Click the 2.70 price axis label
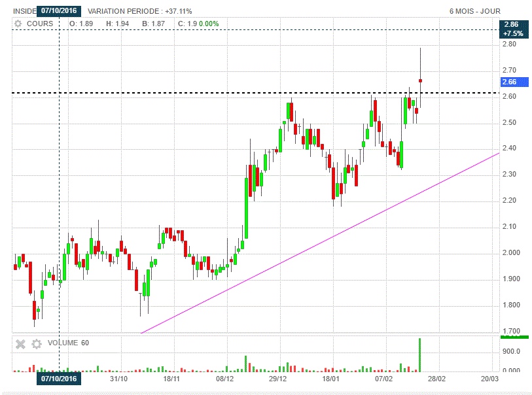 click(509, 70)
